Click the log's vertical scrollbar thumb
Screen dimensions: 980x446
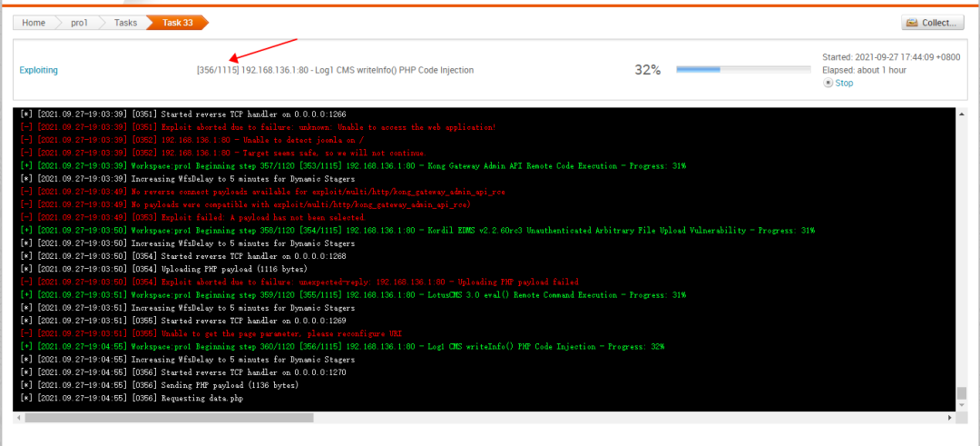tap(961, 393)
